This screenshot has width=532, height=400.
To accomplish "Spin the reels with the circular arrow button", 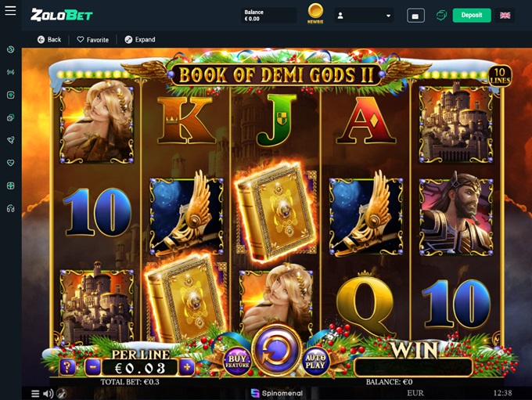I will click(277, 350).
